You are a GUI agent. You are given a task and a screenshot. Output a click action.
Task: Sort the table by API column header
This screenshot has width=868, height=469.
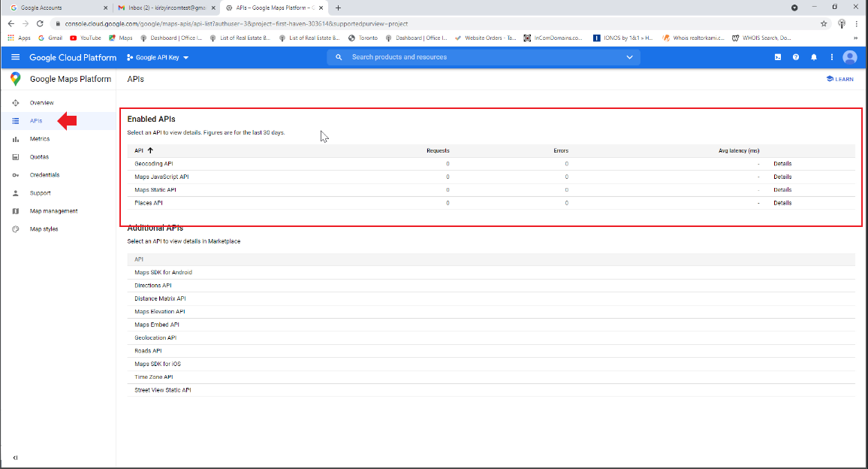143,150
